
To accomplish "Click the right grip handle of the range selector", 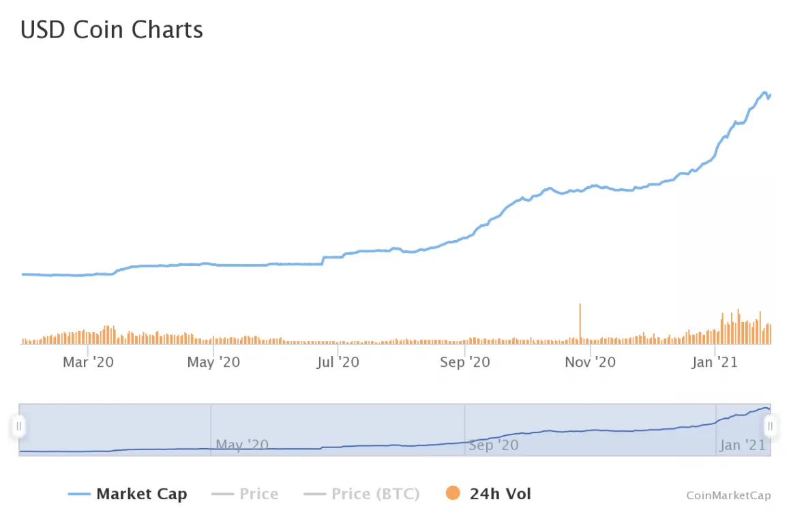I will tap(771, 426).
